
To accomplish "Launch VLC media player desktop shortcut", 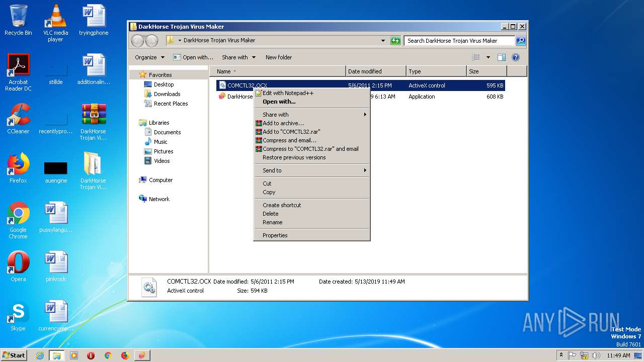I will 56,23.
